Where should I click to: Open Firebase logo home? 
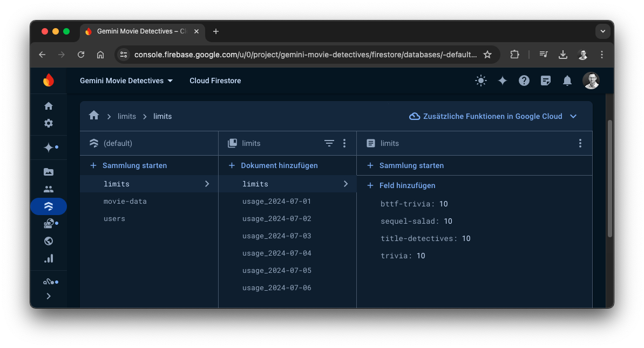pos(49,80)
